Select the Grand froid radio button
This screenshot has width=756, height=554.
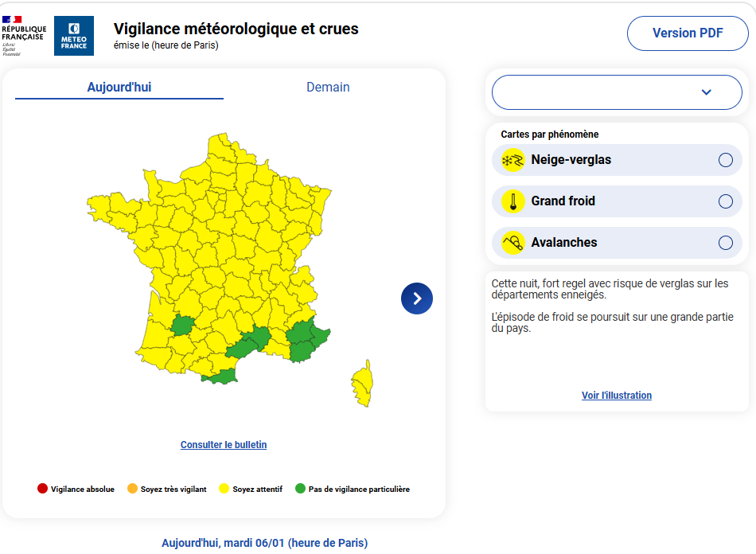pos(725,201)
